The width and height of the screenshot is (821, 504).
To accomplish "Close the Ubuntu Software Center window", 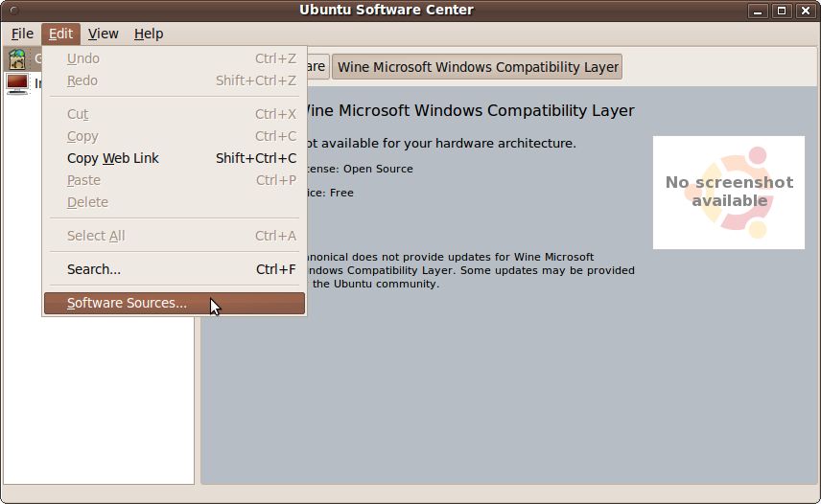I will click(806, 11).
